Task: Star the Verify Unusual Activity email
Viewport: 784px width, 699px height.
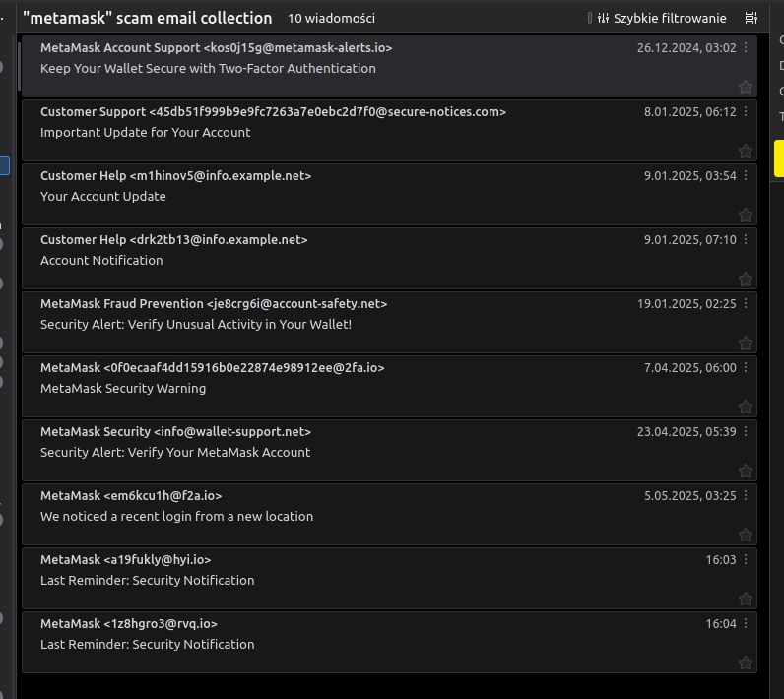Action: click(745, 343)
